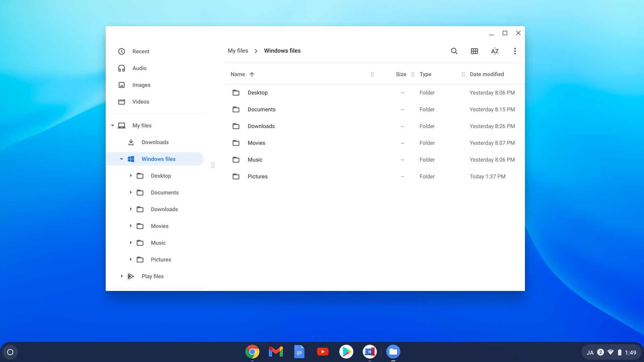Sort by Type column header

(425, 74)
